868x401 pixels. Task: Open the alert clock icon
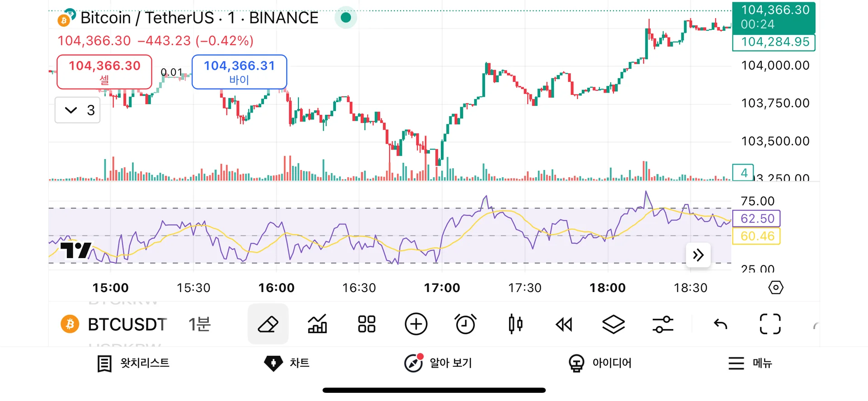(x=465, y=324)
